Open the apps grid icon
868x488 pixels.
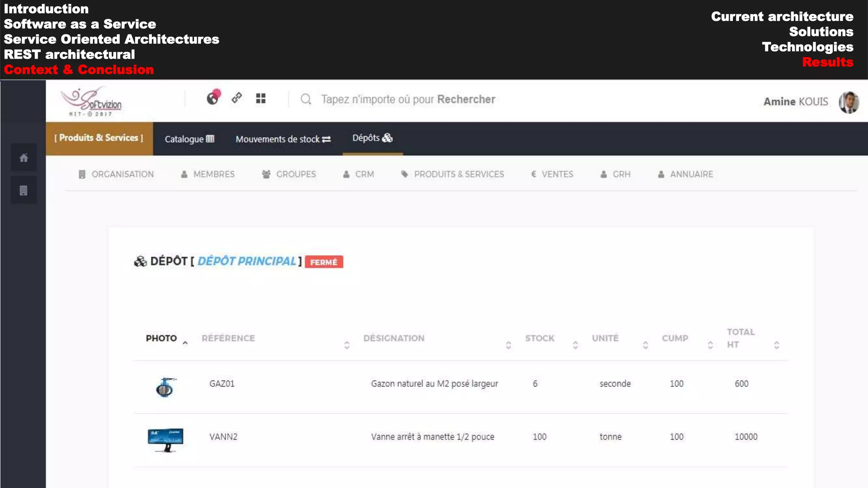pyautogui.click(x=261, y=98)
